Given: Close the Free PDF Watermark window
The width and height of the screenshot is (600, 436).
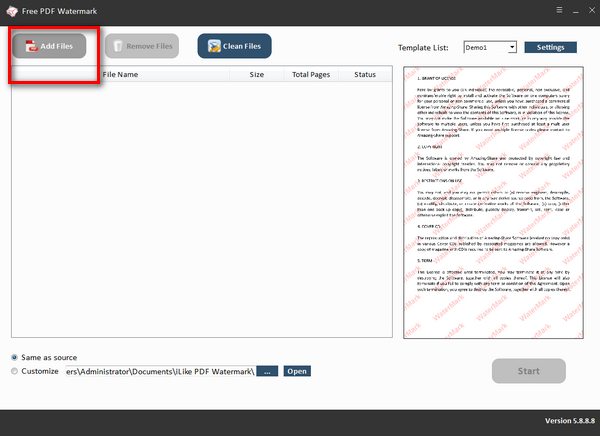Looking at the screenshot, I should (592, 10).
